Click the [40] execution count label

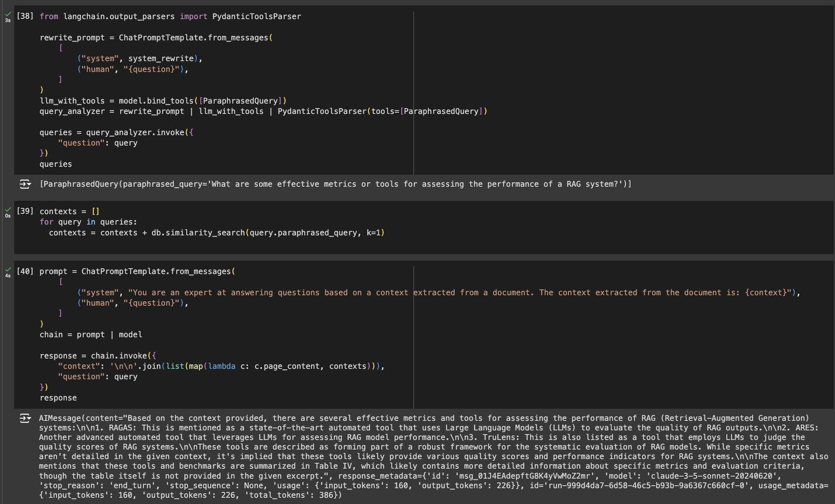click(25, 271)
